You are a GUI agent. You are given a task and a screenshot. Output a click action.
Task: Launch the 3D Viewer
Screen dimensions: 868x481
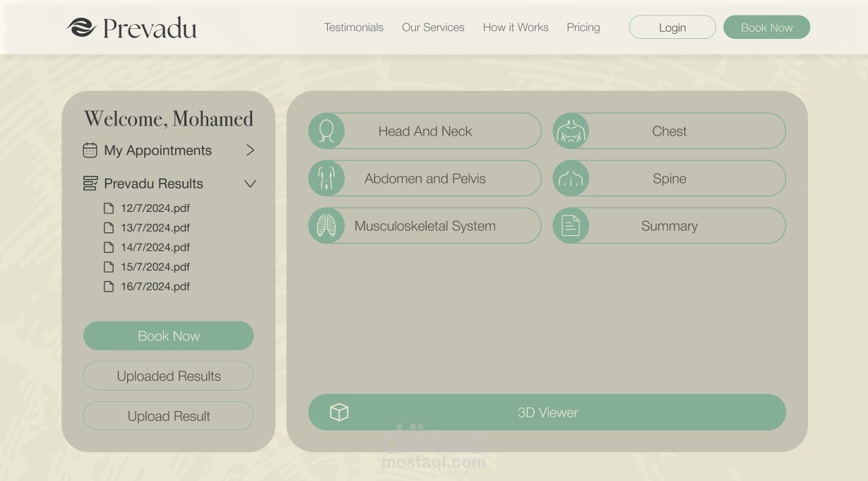click(x=547, y=412)
